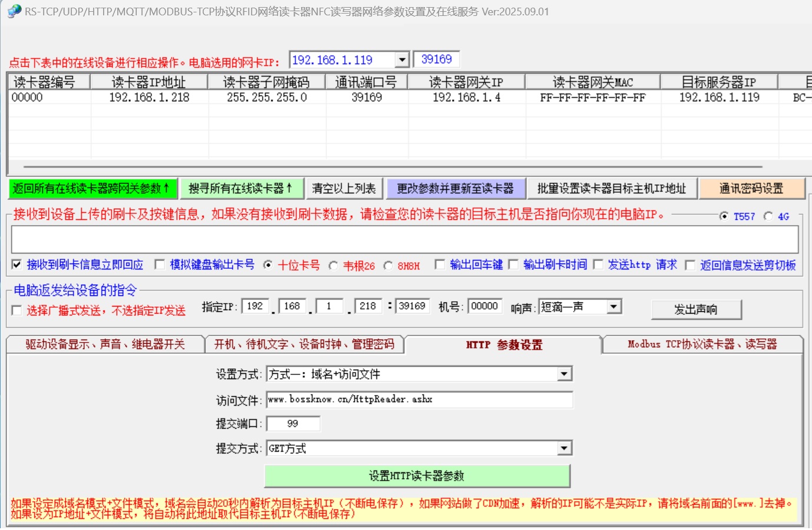Click the app icon in title bar

coord(14,11)
